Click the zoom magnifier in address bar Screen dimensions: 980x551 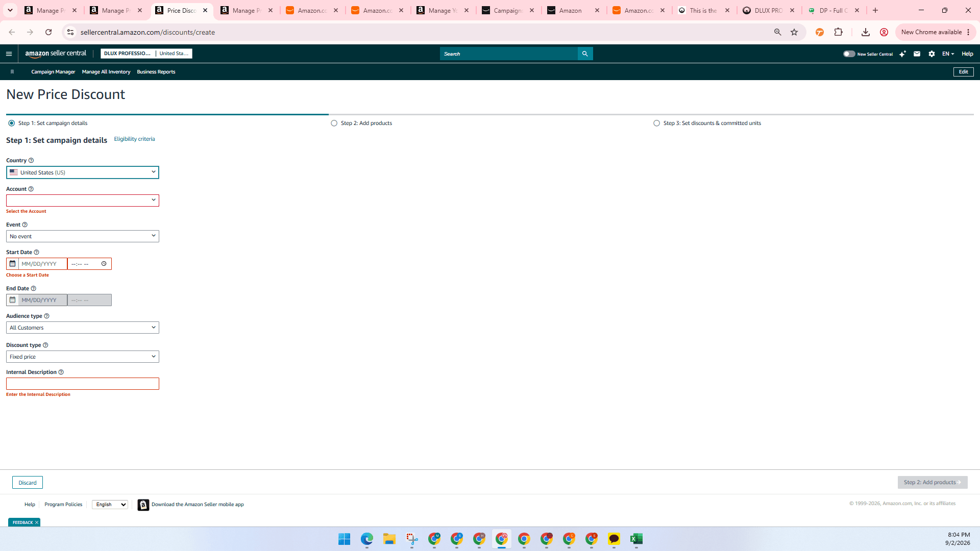pyautogui.click(x=777, y=32)
